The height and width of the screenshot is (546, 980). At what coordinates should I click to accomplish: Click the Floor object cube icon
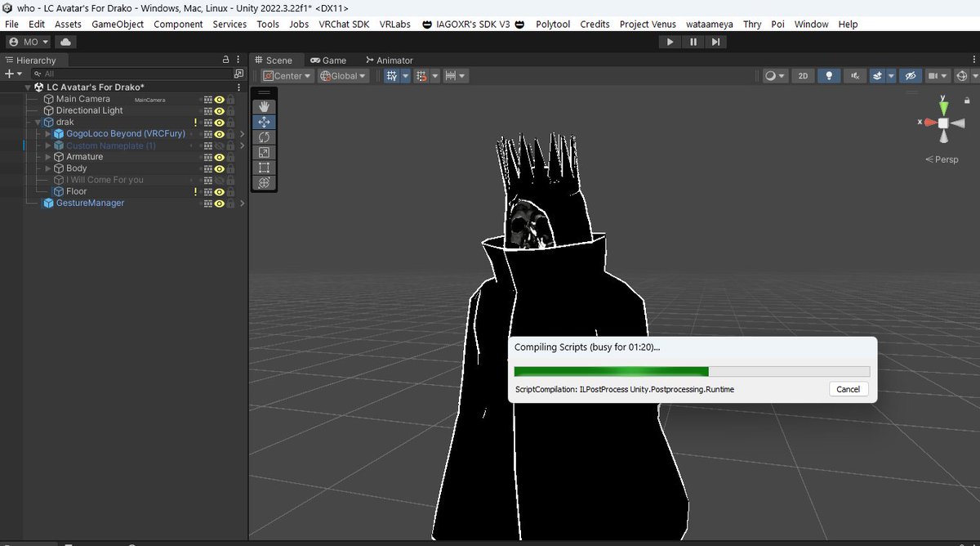(59, 191)
